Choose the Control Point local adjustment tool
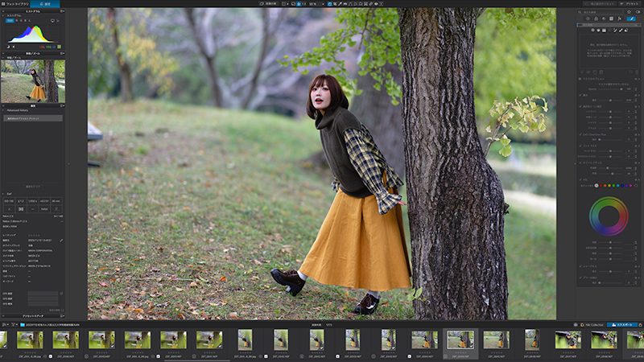644x362 pixels. point(592,30)
